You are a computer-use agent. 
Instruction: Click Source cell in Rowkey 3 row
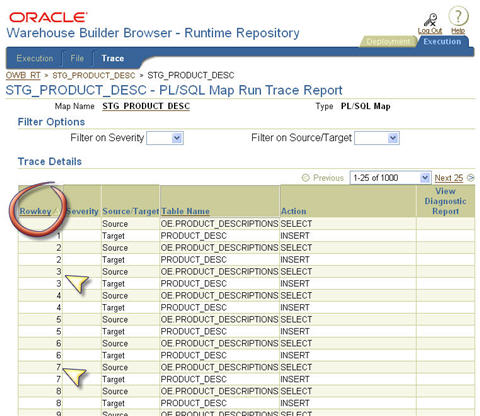coord(115,272)
